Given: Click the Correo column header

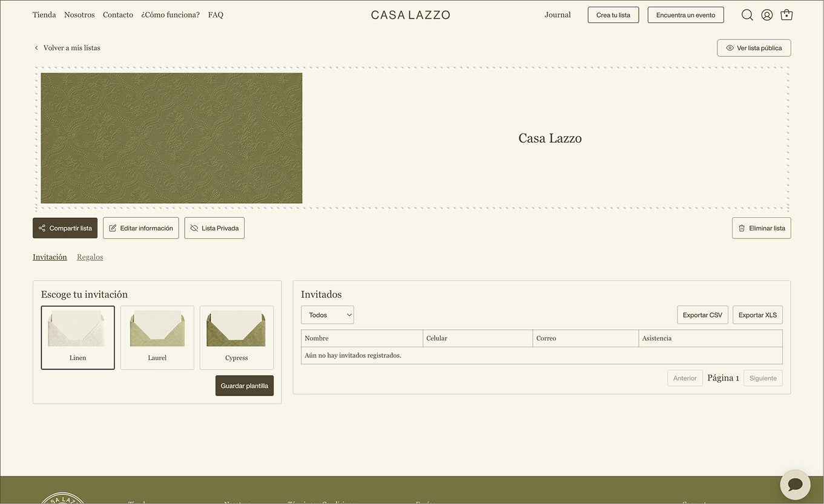Looking at the screenshot, I should (x=585, y=338).
